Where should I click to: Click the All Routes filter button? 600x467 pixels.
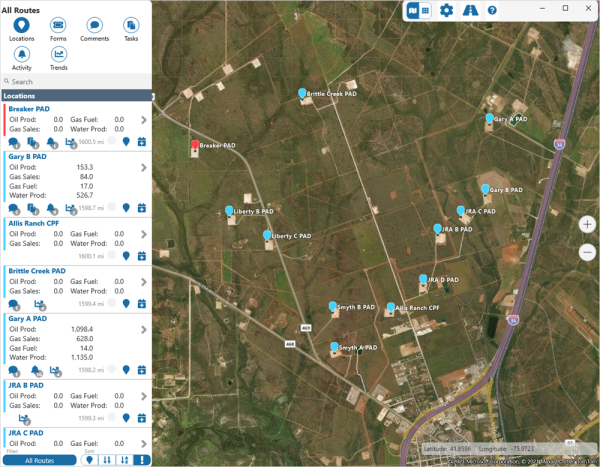[x=38, y=460]
